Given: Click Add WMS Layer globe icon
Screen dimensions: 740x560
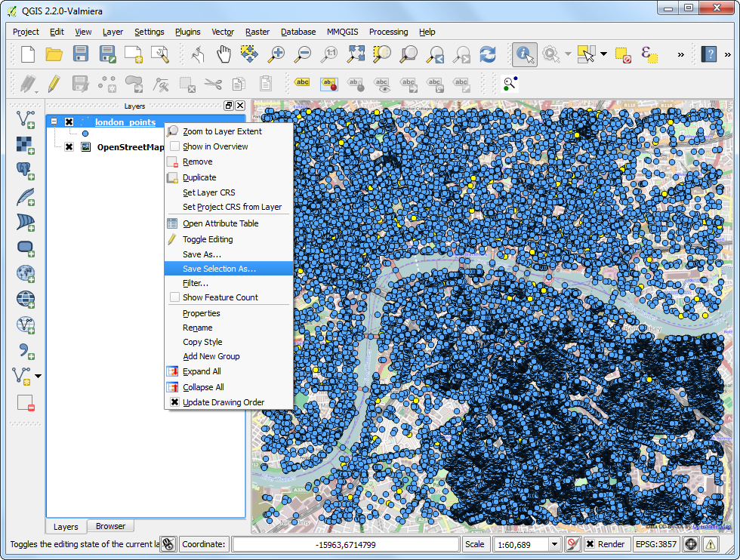Looking at the screenshot, I should [x=26, y=273].
